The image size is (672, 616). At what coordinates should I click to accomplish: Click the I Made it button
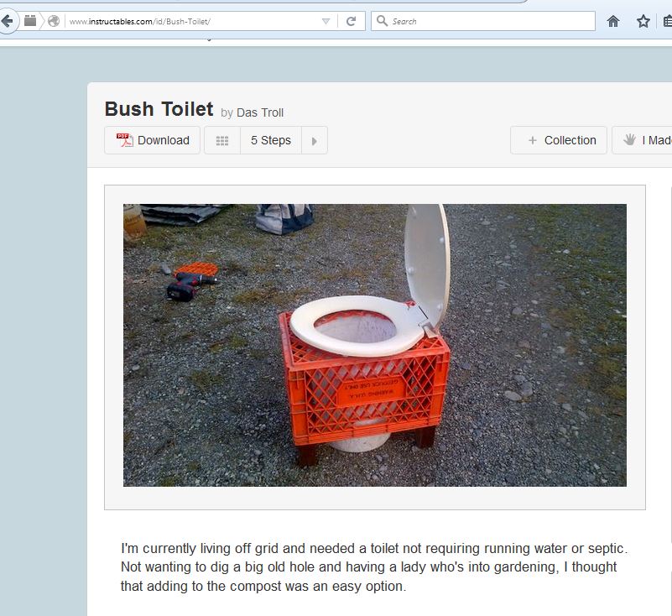(642, 140)
